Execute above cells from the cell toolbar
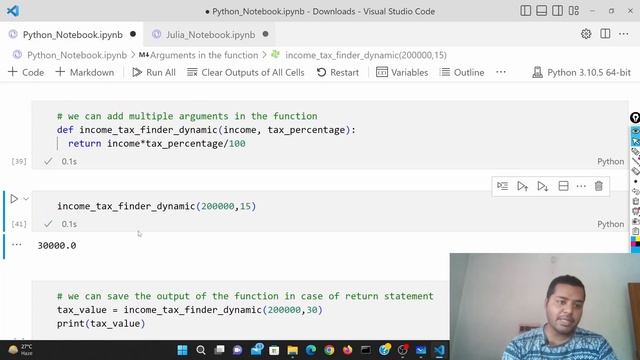The image size is (640, 360). tap(522, 186)
